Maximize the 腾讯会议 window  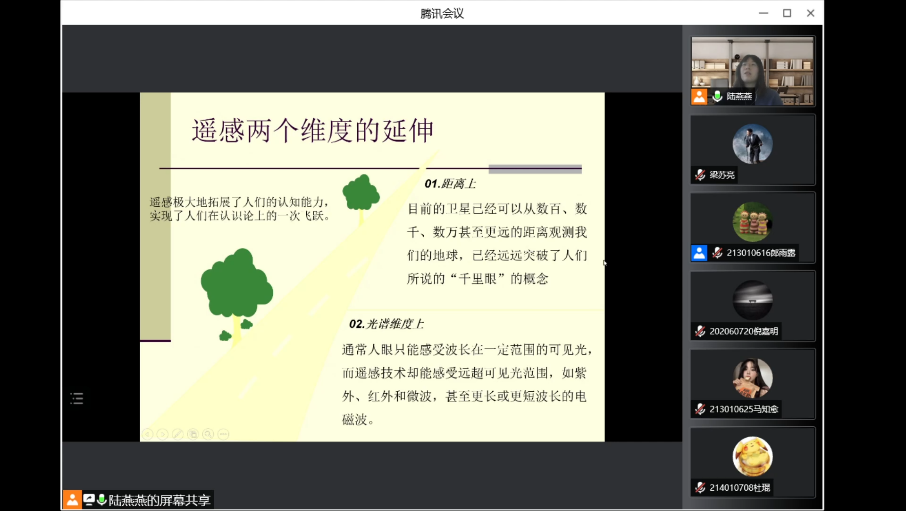[x=787, y=13]
